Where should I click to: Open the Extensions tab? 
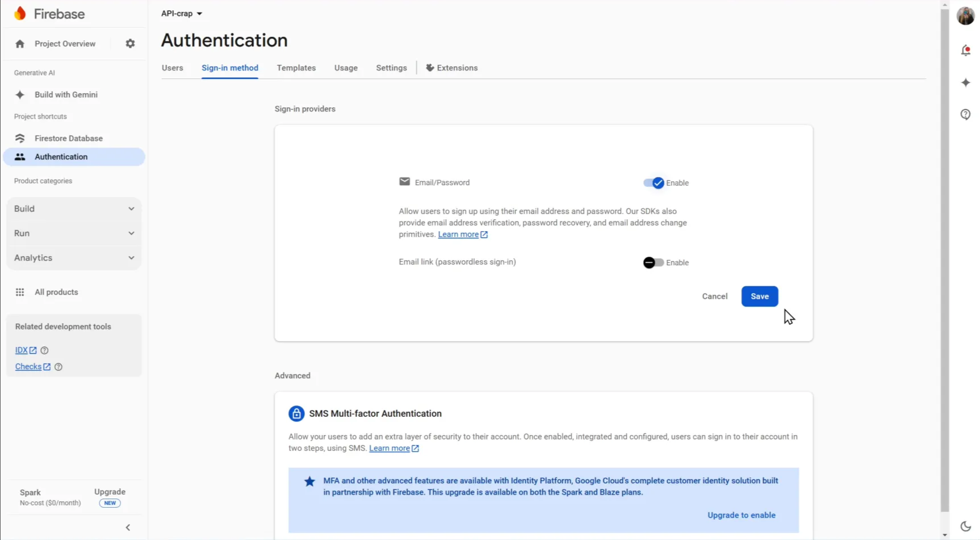(452, 68)
